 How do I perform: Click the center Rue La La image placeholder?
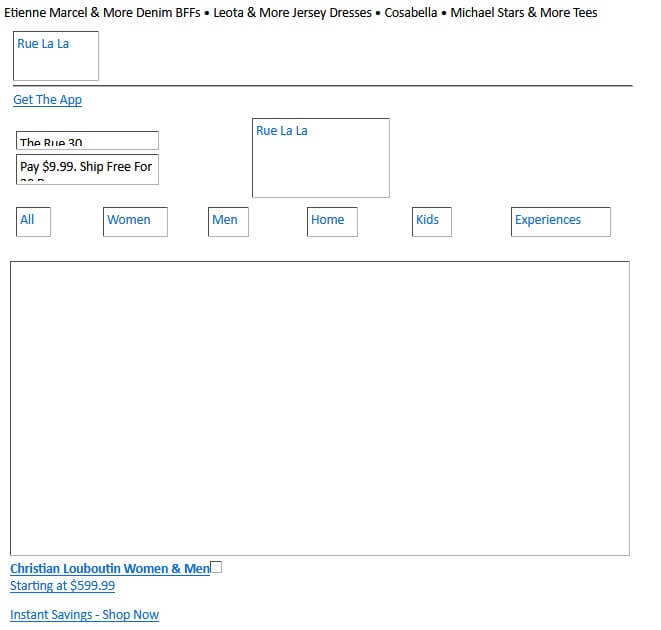point(320,158)
